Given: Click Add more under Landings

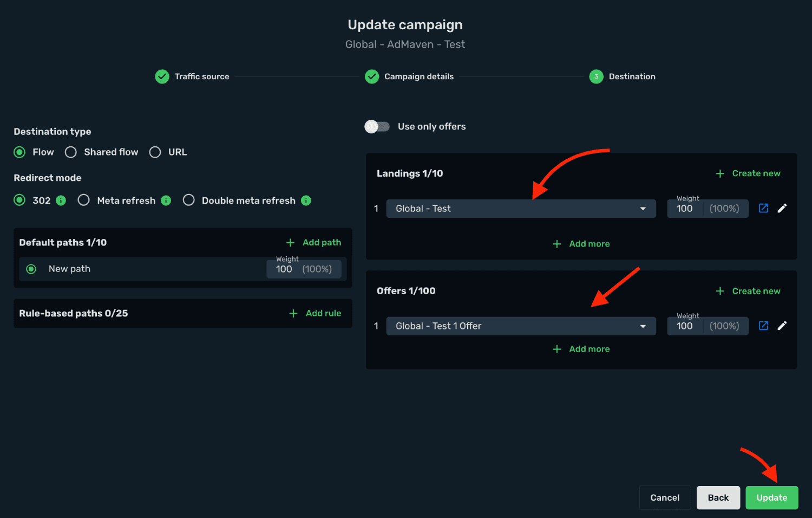Looking at the screenshot, I should pyautogui.click(x=581, y=244).
